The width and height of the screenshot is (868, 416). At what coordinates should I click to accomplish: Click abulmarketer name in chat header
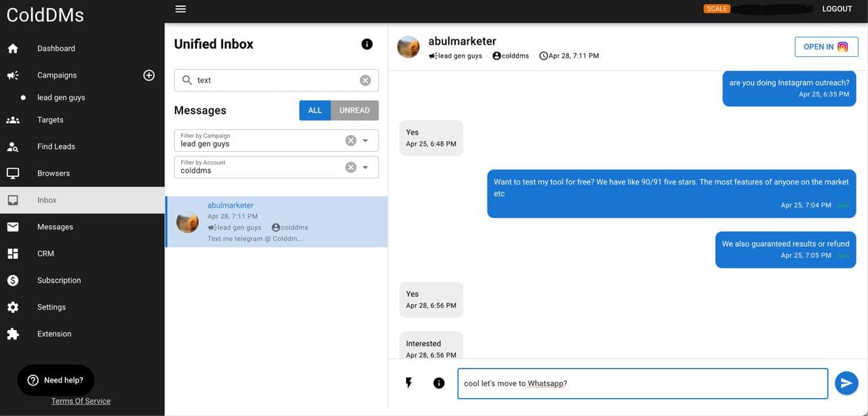point(462,41)
